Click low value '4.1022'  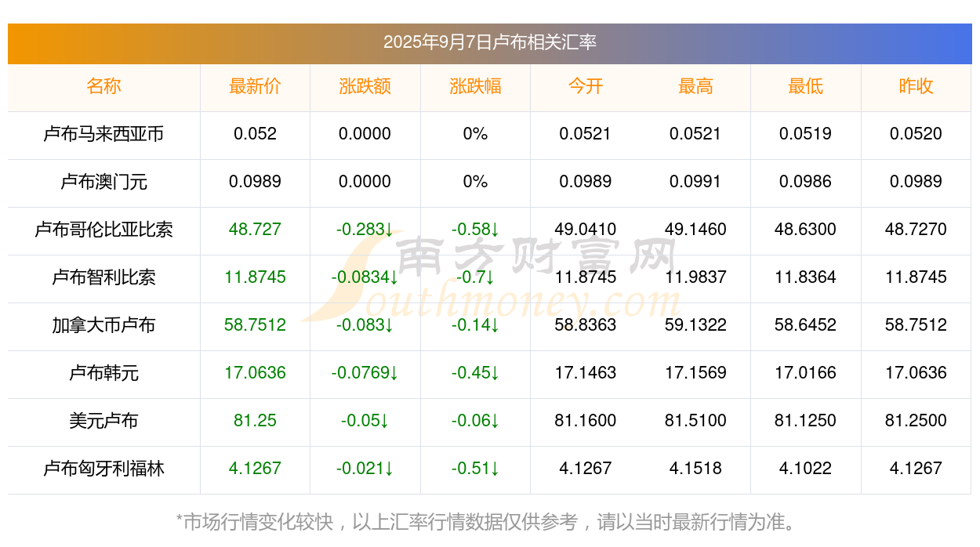(x=806, y=469)
